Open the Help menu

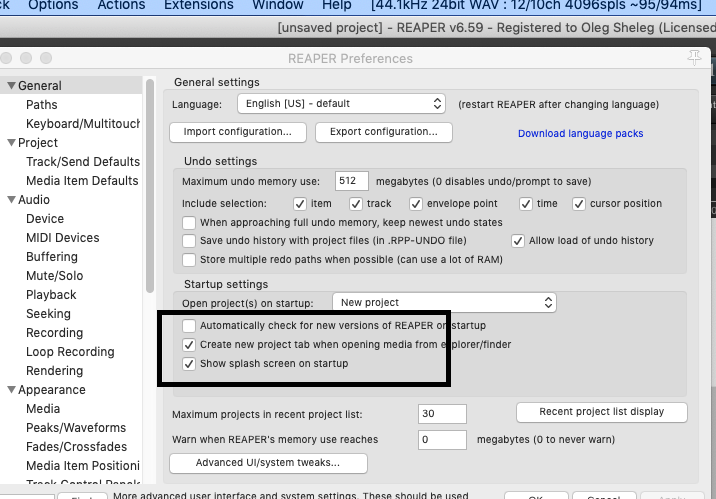point(337,5)
